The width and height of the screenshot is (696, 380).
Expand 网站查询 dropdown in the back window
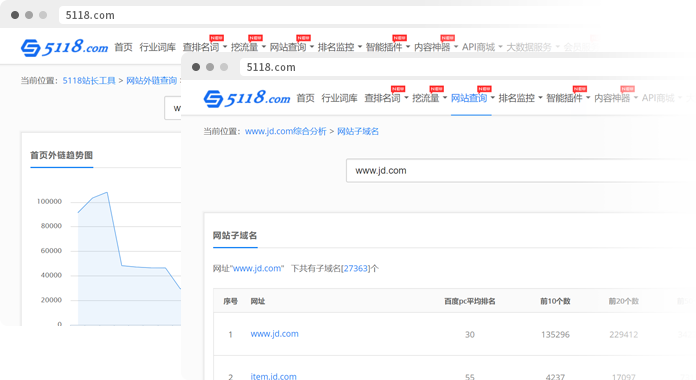coord(292,47)
